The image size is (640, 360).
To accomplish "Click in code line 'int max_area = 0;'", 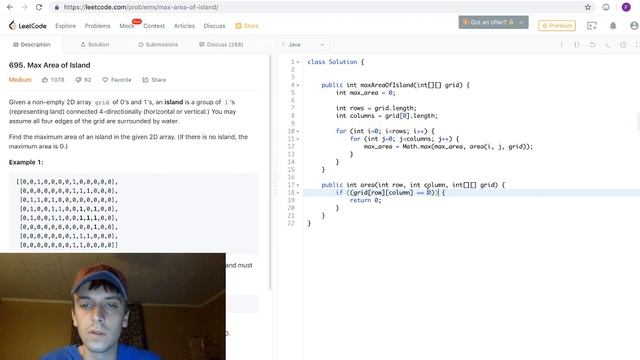I will pos(365,93).
